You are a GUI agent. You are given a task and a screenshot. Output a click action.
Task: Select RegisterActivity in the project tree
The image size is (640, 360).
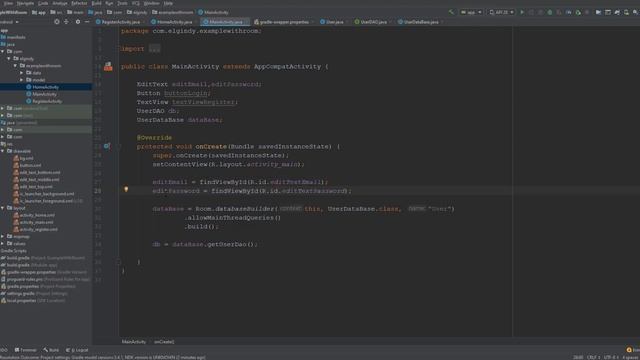point(47,101)
